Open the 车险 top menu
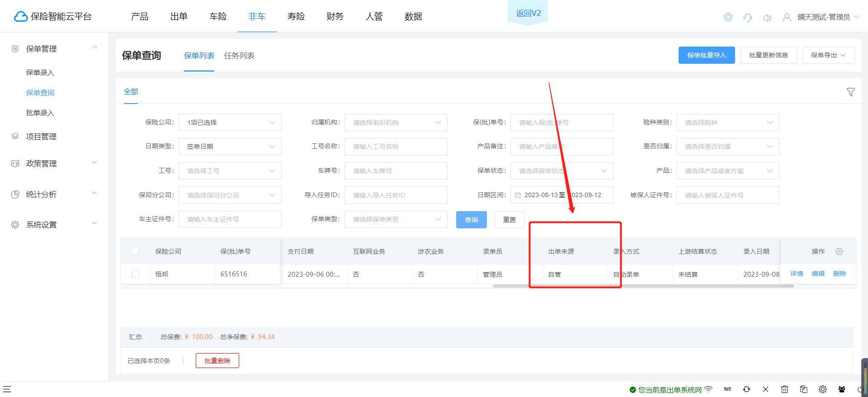The image size is (868, 397). click(218, 17)
